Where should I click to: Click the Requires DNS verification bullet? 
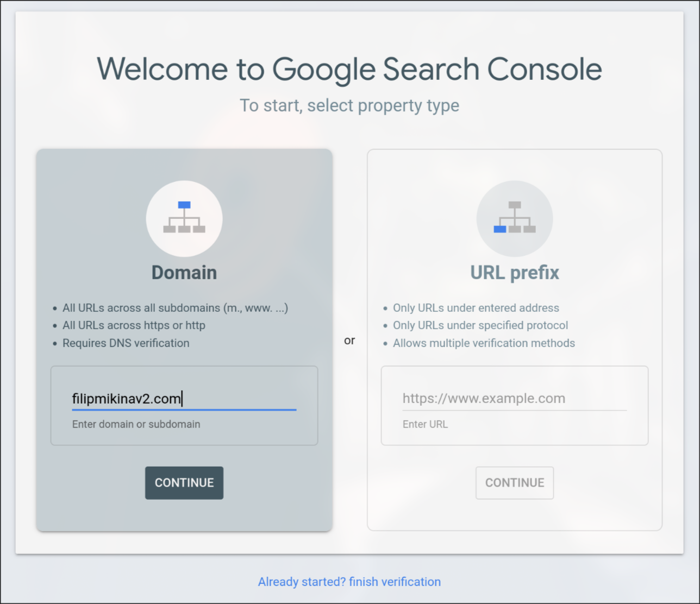tap(126, 343)
